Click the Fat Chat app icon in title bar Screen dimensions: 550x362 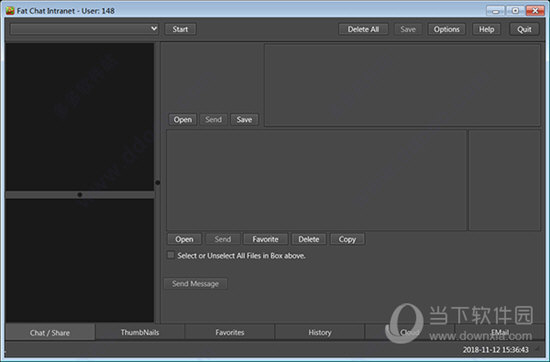(x=10, y=11)
